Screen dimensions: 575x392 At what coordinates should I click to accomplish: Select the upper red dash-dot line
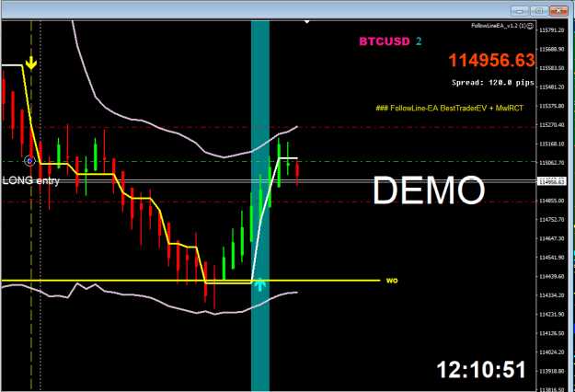coord(269,127)
